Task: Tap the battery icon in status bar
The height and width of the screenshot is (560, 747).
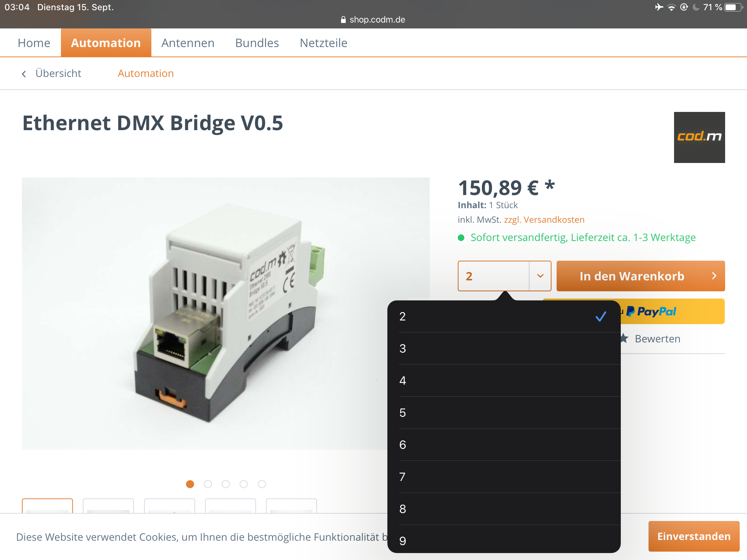Action: (732, 7)
